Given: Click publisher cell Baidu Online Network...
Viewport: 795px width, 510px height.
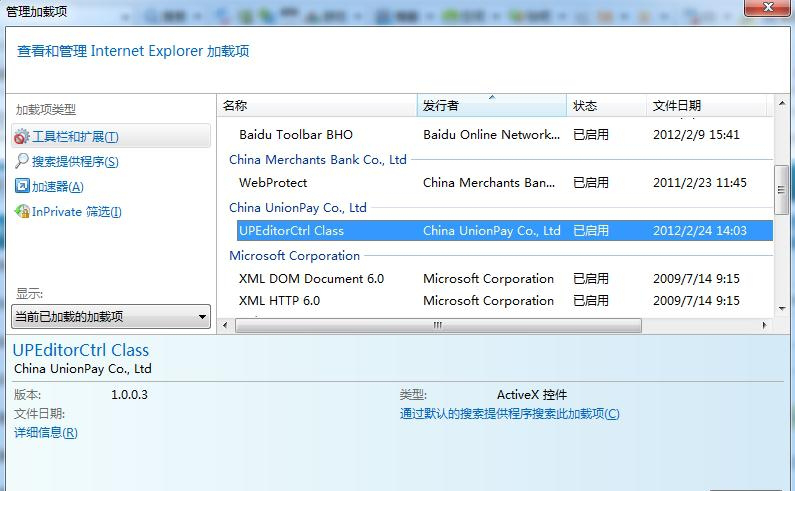Looking at the screenshot, I should (x=491, y=134).
